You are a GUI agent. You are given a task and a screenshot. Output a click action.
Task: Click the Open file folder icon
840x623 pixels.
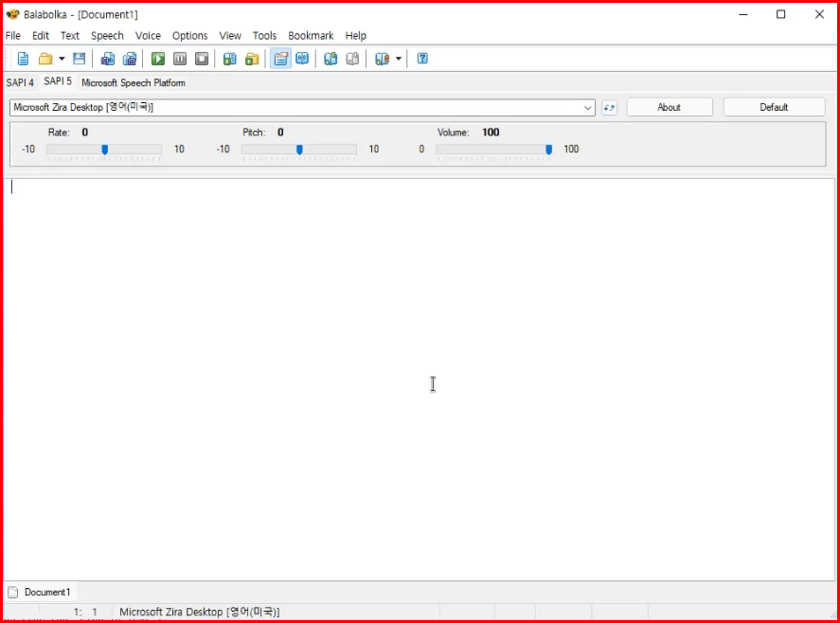click(x=45, y=59)
